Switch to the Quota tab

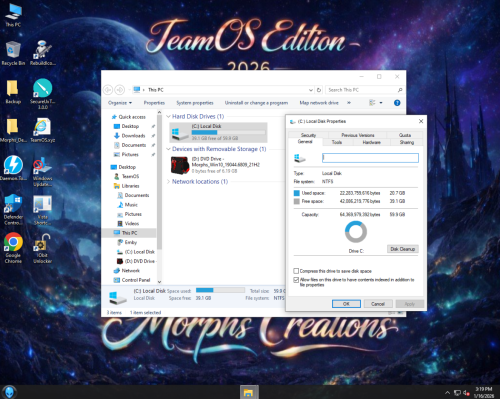405,135
